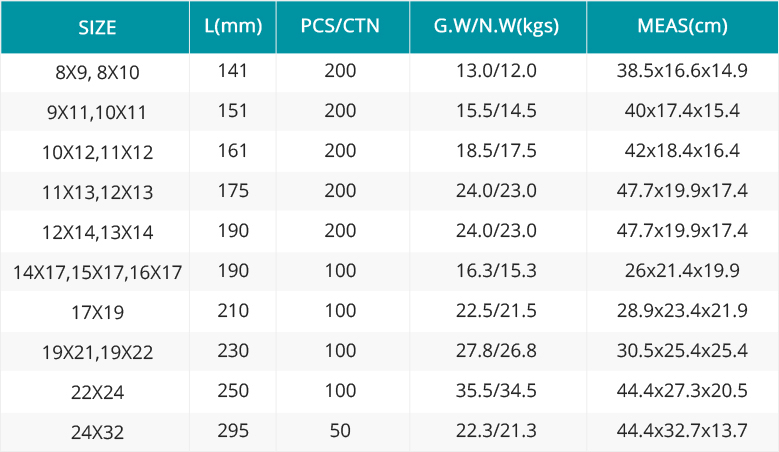Click weight cell 13.0/12.0

[x=497, y=71]
